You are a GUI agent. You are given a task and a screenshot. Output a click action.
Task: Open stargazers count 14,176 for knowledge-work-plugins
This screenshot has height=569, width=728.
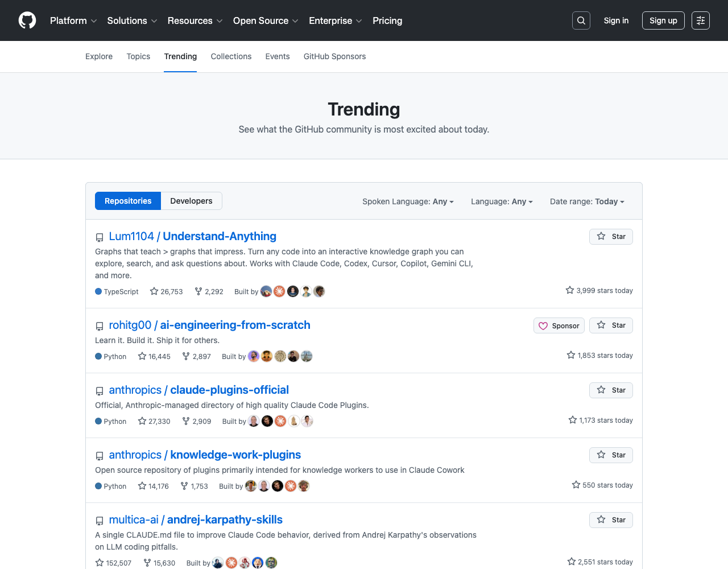click(x=153, y=486)
